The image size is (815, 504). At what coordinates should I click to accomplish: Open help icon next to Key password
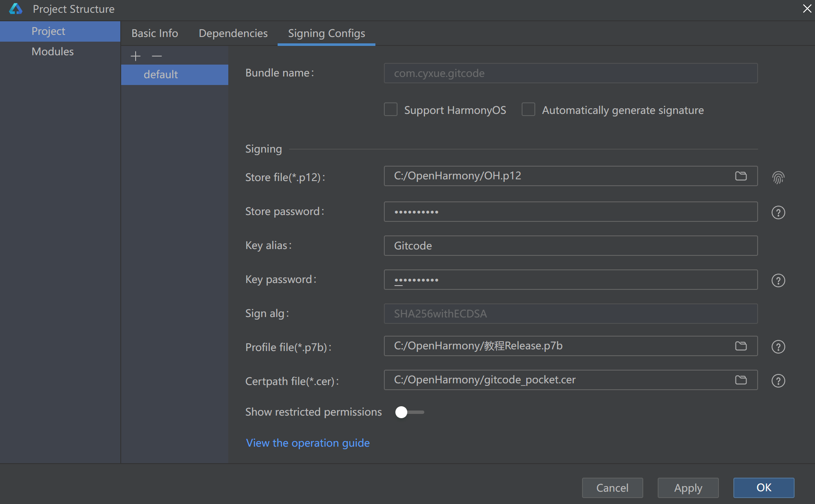[778, 280]
